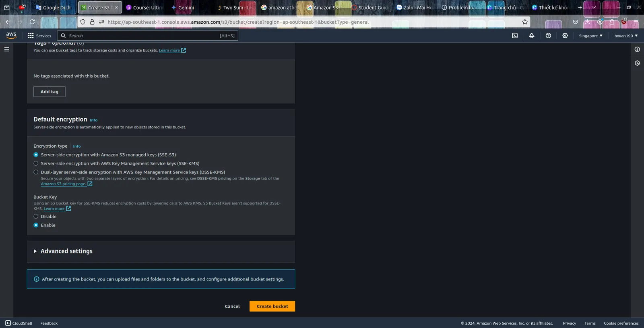Toggle the left hamburger navigation menu
Image resolution: width=644 pixels, height=328 pixels.
[x=7, y=49]
